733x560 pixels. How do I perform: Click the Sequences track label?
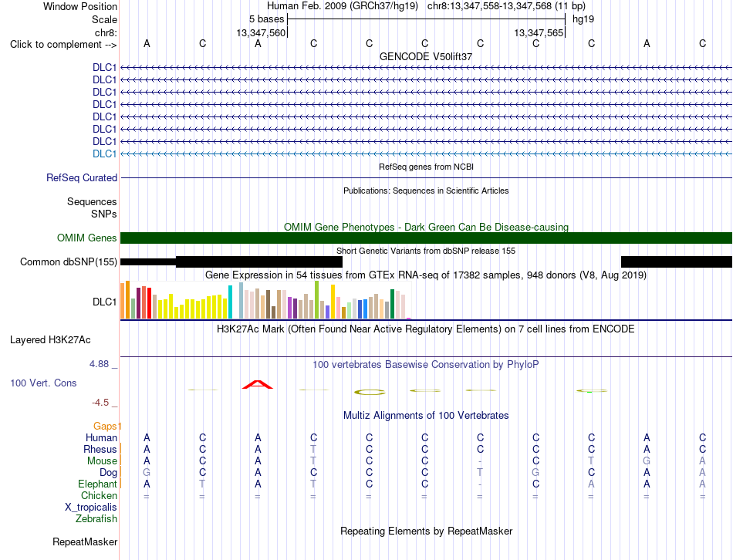pos(92,201)
